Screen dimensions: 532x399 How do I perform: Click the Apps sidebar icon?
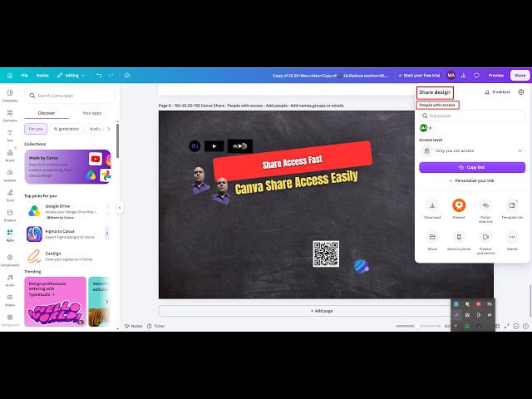coord(10,235)
